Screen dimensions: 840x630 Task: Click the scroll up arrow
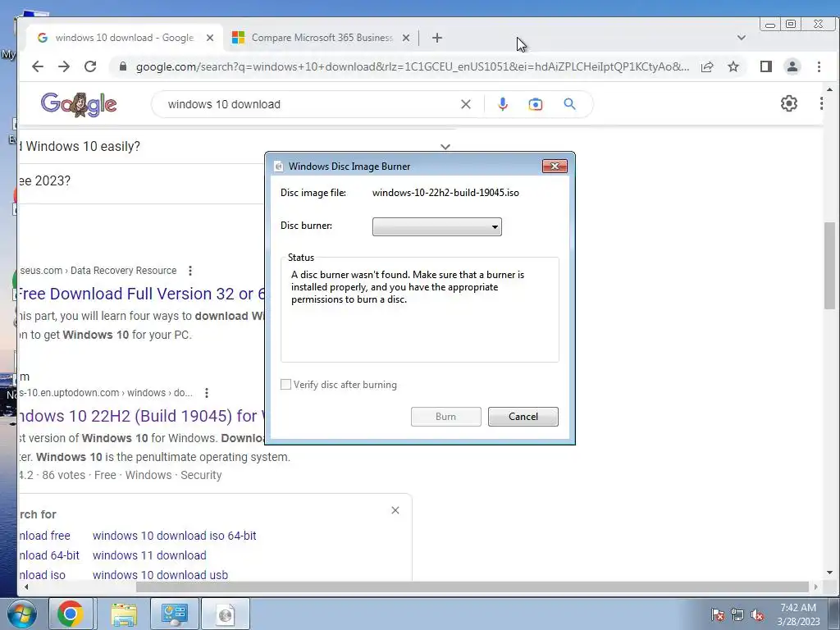[x=829, y=89]
